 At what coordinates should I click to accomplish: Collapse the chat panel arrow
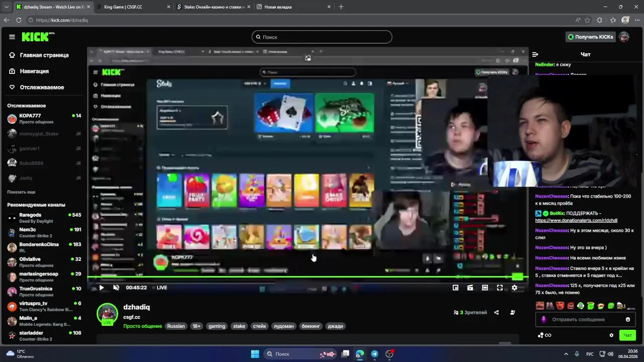coord(535,54)
